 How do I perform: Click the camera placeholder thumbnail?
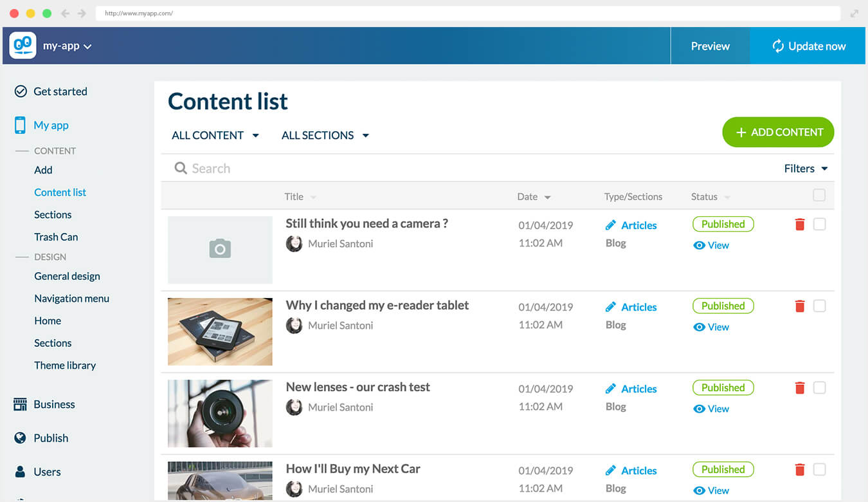(x=220, y=250)
